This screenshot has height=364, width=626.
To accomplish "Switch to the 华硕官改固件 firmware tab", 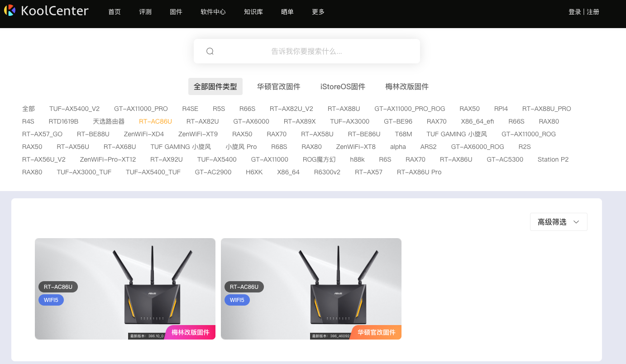I will coord(278,86).
